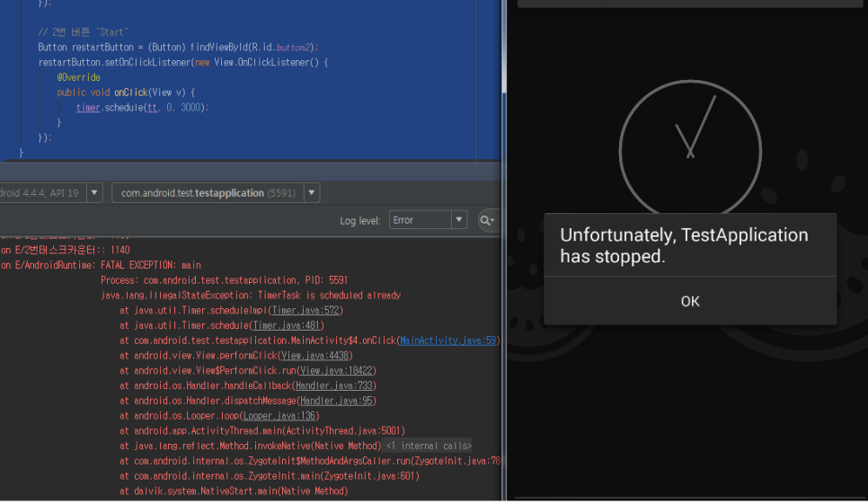Screen dimensions: 868x504
Task: Expand the com.android.test.testapplication process dropdown
Action: (x=216, y=193)
